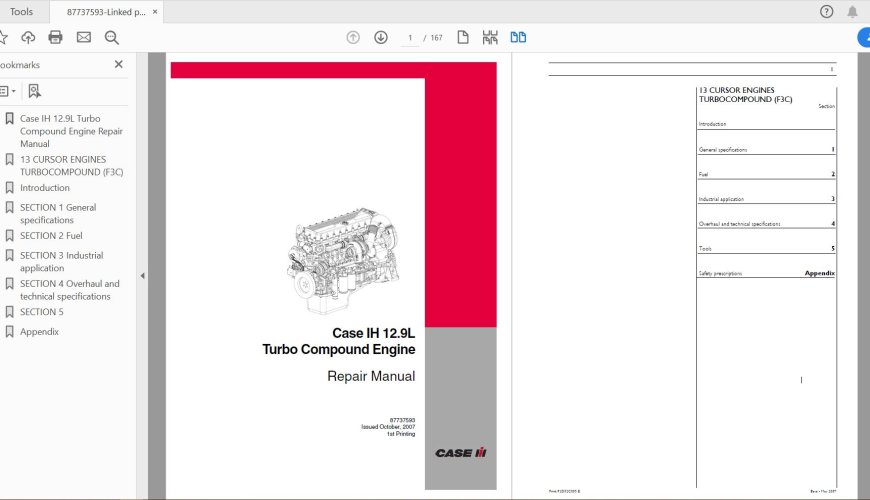Click the upload to cloud icon
The image size is (870, 500).
coord(28,37)
